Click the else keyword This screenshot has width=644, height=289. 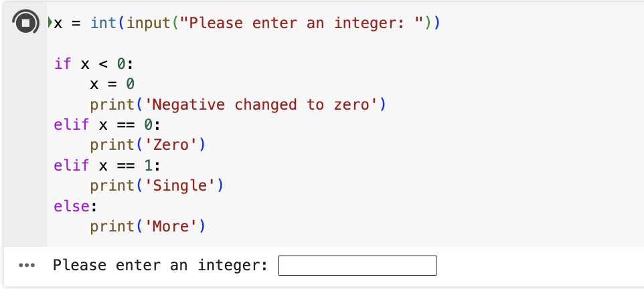pos(72,206)
